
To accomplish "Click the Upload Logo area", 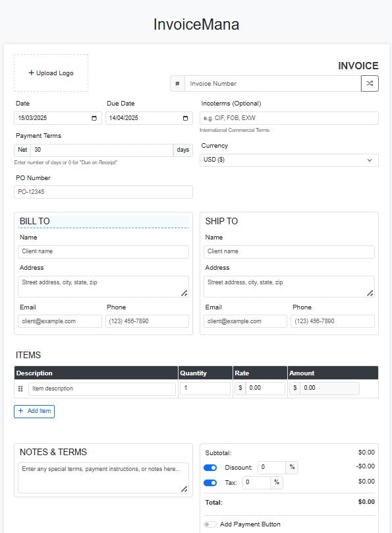I will pos(51,73).
